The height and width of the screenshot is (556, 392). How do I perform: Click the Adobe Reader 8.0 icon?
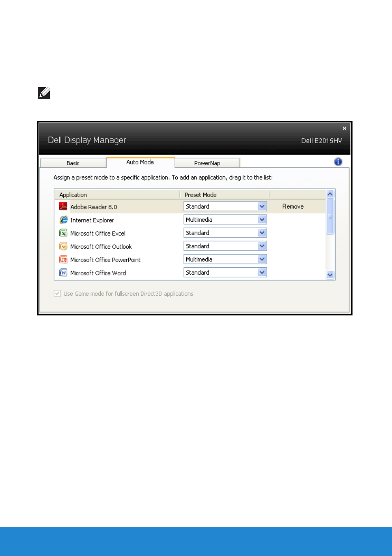pyautogui.click(x=63, y=206)
